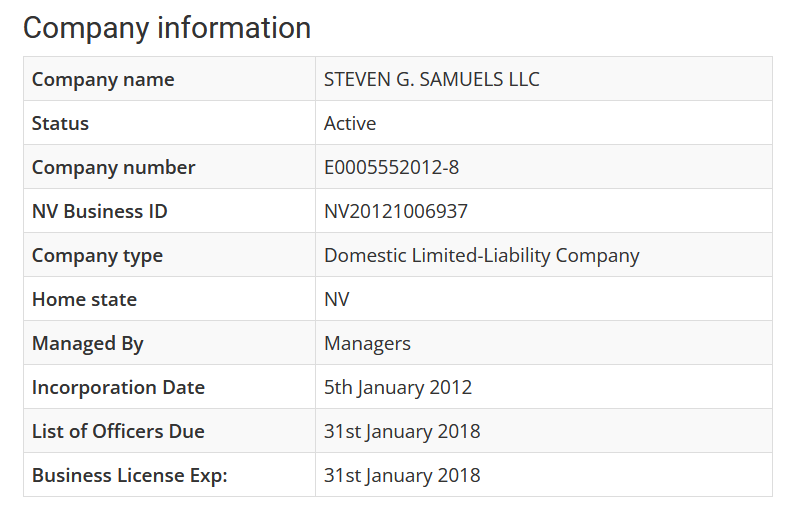The image size is (785, 514).
Task: Click the Managed By label
Action: pos(88,344)
